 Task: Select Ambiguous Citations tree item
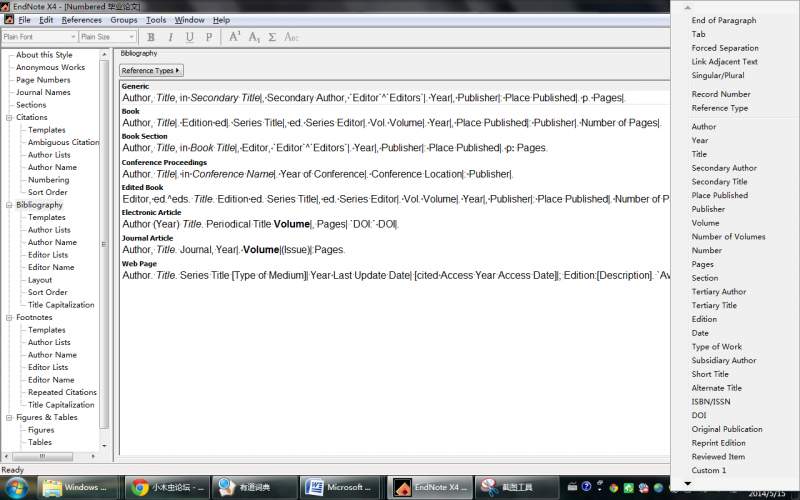pyautogui.click(x=63, y=142)
